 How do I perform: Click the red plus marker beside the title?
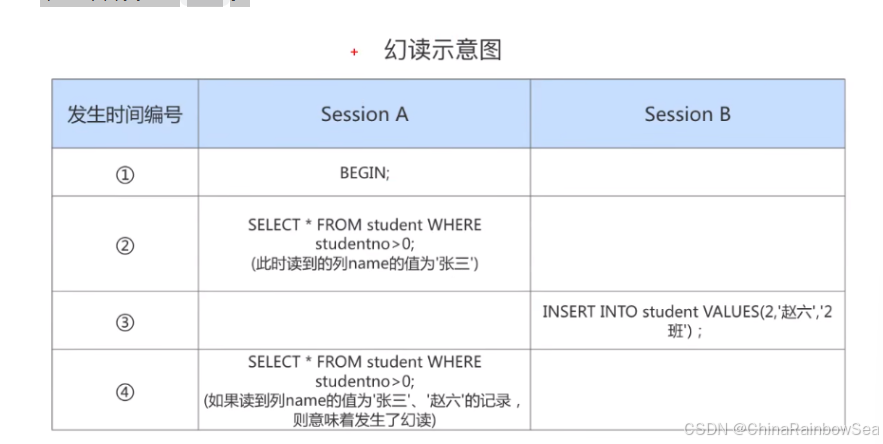354,53
